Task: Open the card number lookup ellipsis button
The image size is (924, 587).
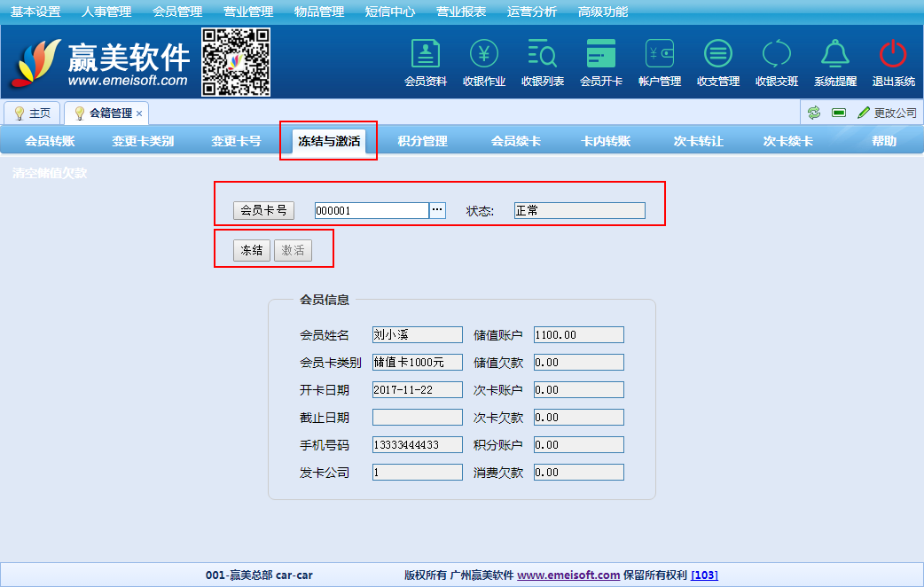Action: point(437,210)
